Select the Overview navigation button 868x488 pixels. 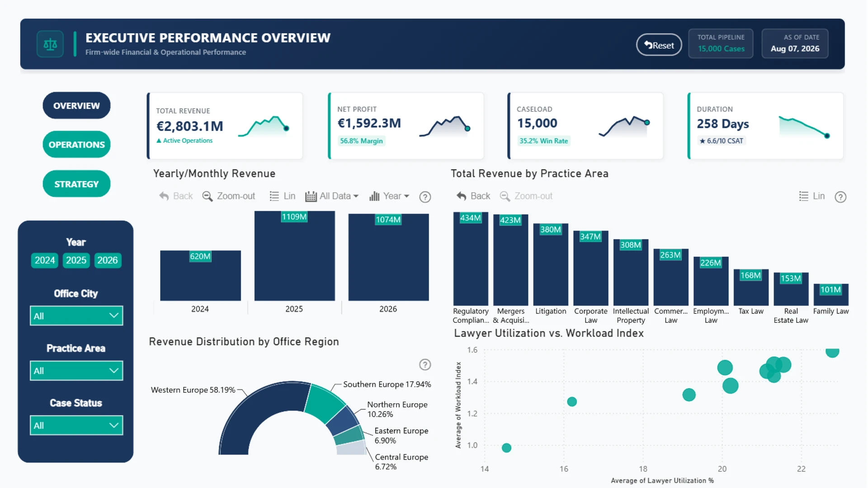coord(76,105)
